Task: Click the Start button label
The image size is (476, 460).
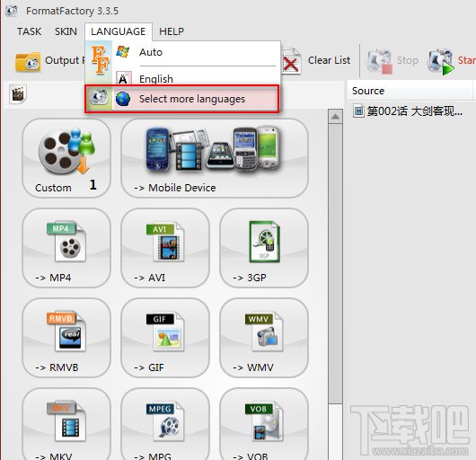Action: [467, 60]
